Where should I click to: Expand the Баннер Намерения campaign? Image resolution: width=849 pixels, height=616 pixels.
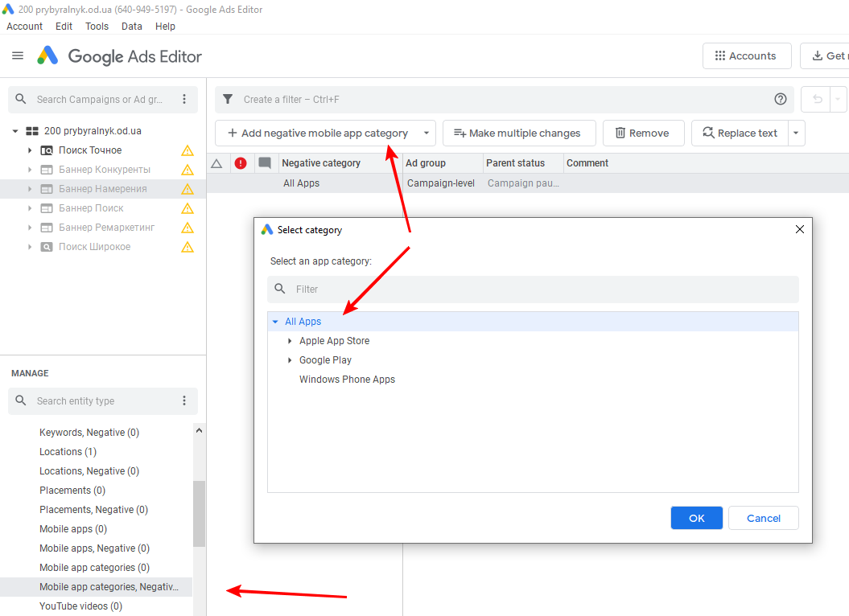click(30, 189)
